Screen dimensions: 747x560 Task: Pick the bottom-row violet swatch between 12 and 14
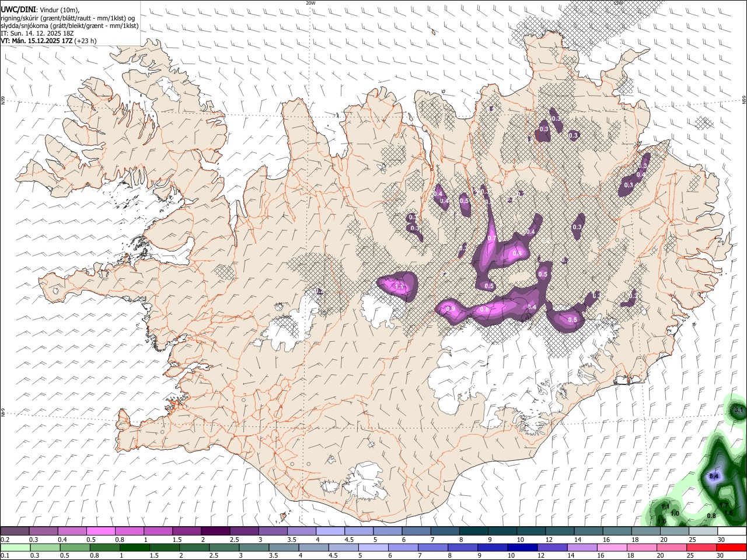552,547
